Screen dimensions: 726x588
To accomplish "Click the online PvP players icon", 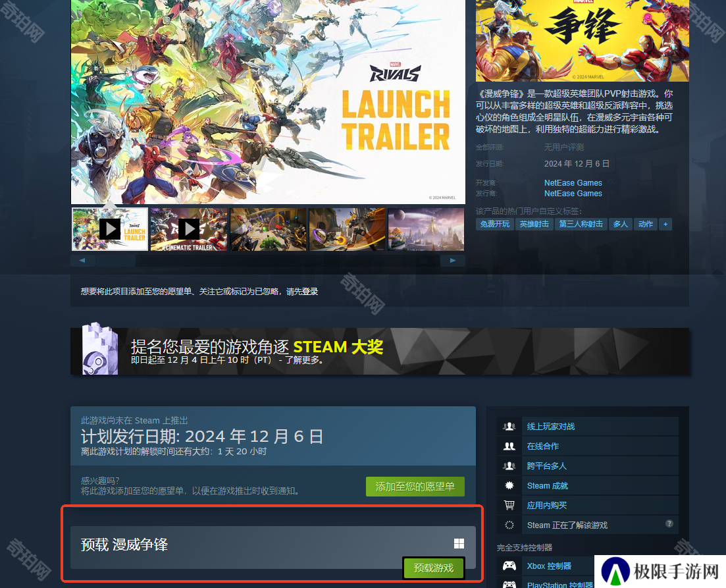I will (509, 426).
